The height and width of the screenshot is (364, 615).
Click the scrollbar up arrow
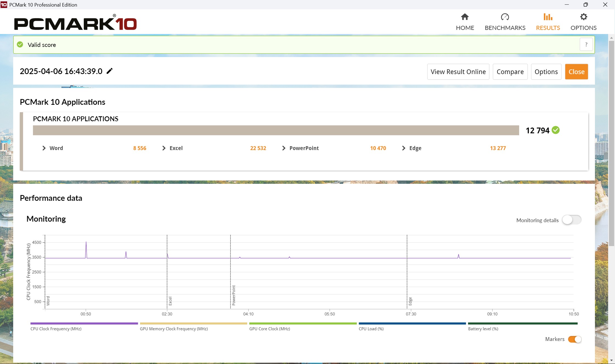tap(611, 38)
